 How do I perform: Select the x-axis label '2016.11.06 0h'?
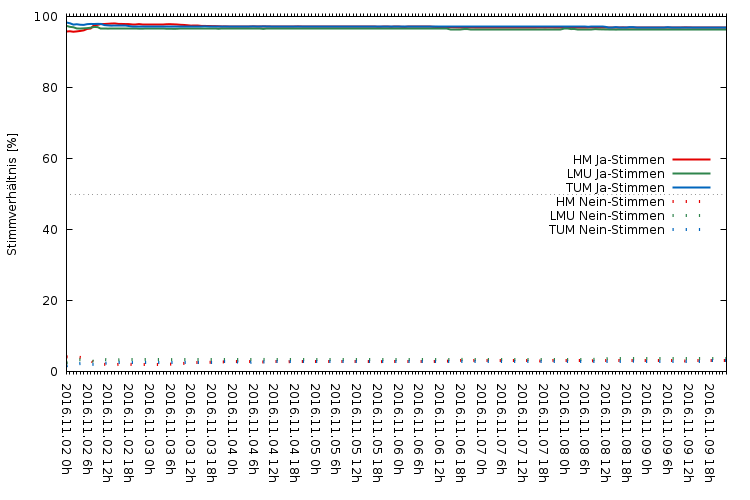tap(397, 429)
